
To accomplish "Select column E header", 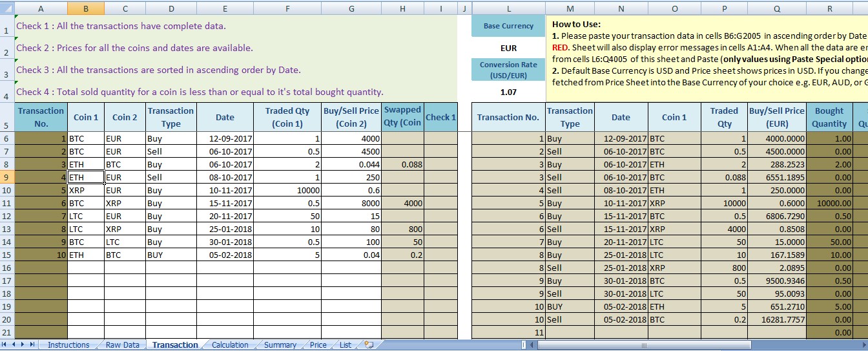I will click(x=225, y=8).
